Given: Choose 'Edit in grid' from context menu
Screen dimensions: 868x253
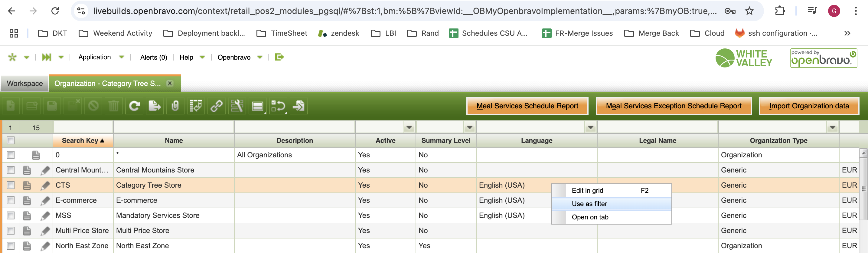Looking at the screenshot, I should 611,191.
